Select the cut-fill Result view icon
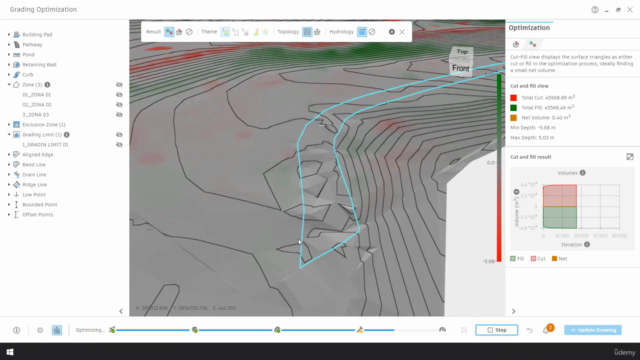The image size is (640, 360). [169, 32]
